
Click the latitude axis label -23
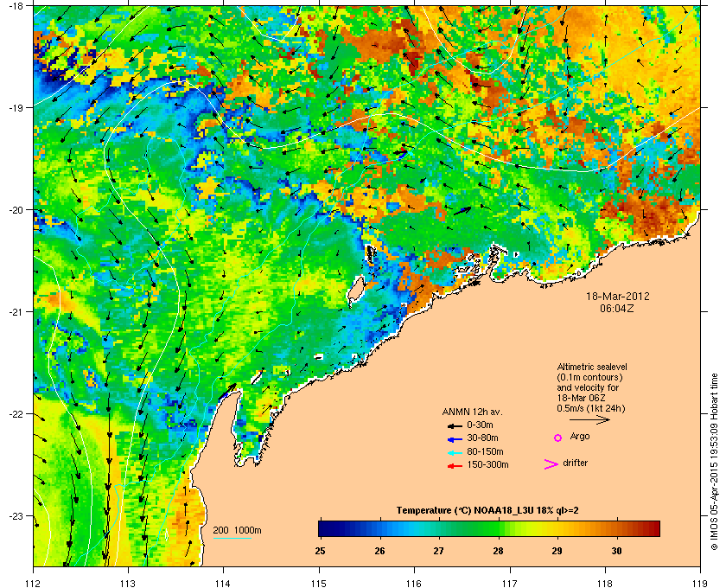pos(16,515)
